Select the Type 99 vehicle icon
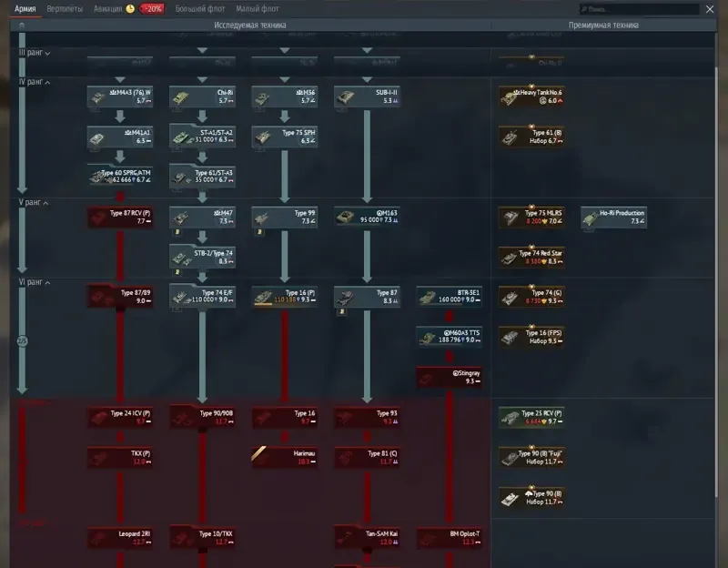The width and height of the screenshot is (728, 568). tap(262, 218)
